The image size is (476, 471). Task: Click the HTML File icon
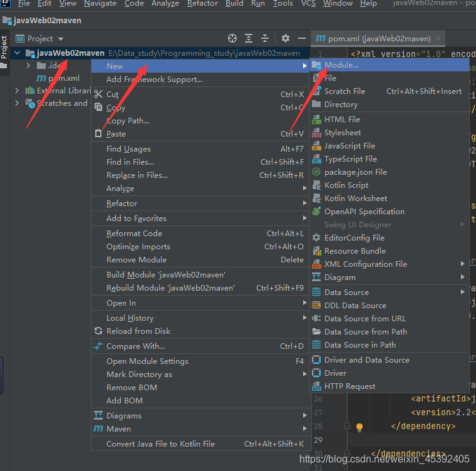click(316, 120)
